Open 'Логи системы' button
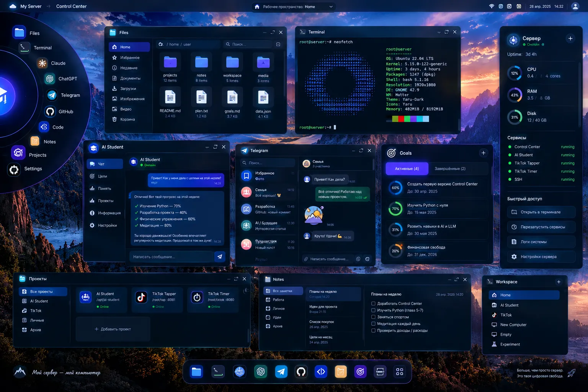Image resolution: width=588 pixels, height=392 pixels. 541,242
